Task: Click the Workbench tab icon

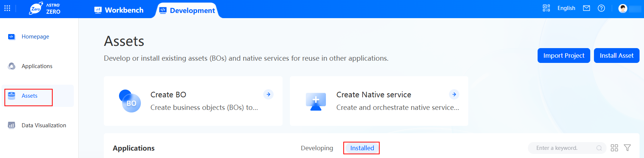Action: click(98, 10)
